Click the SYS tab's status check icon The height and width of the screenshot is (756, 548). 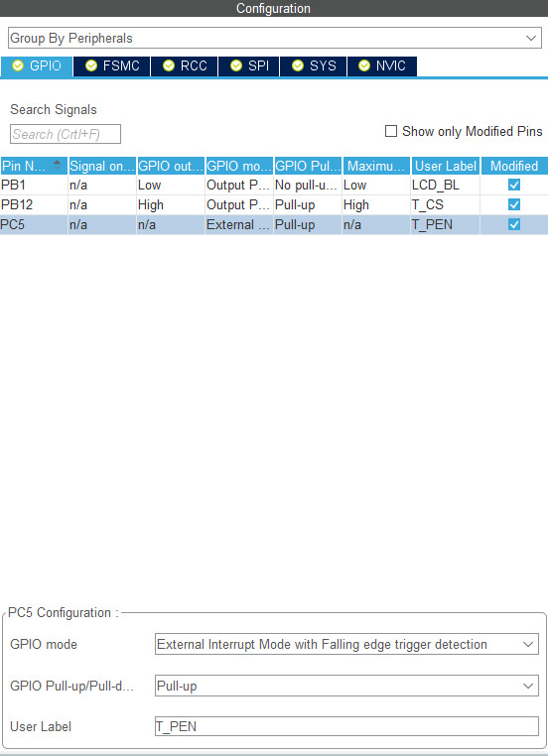[x=298, y=65]
